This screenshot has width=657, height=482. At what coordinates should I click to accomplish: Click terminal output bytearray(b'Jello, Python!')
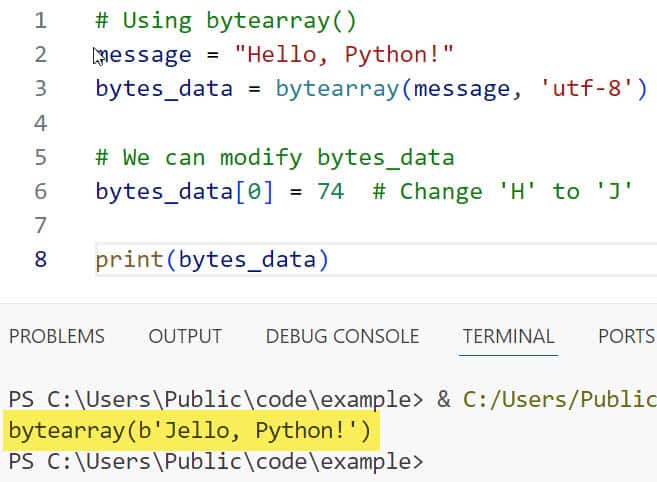[190, 431]
